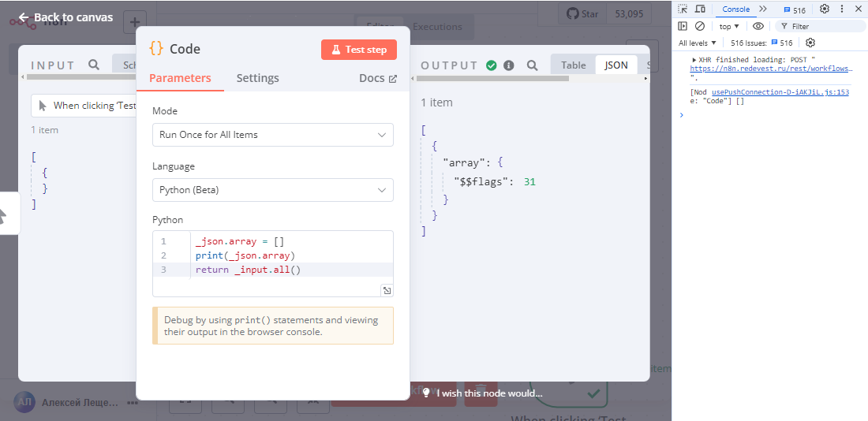Click the output info icon
The image size is (868, 421).
509,65
